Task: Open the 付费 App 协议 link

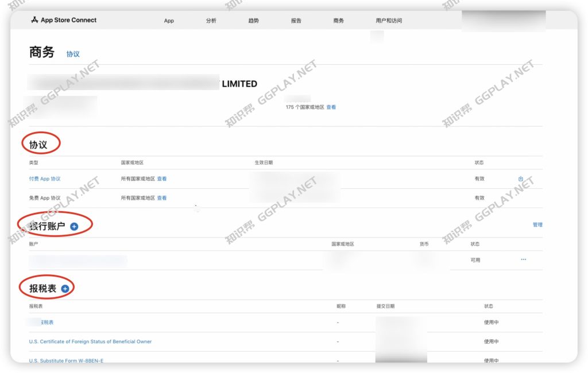Action: coord(45,179)
